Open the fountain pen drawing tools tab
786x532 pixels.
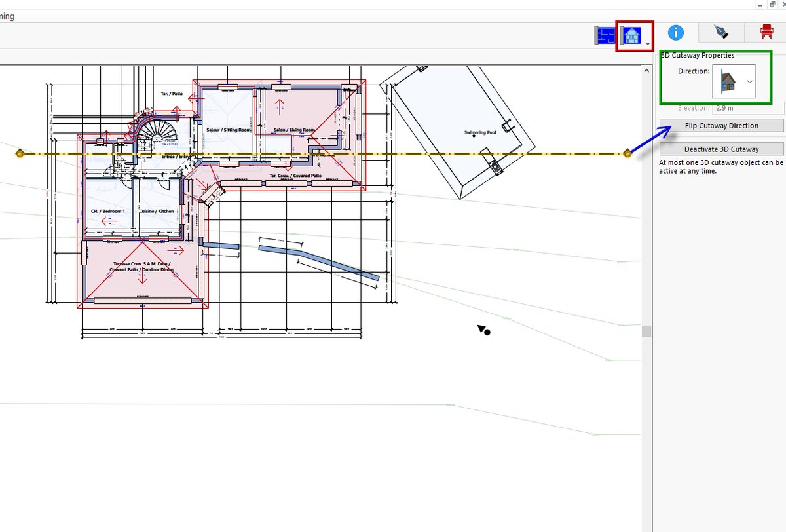[x=721, y=32]
